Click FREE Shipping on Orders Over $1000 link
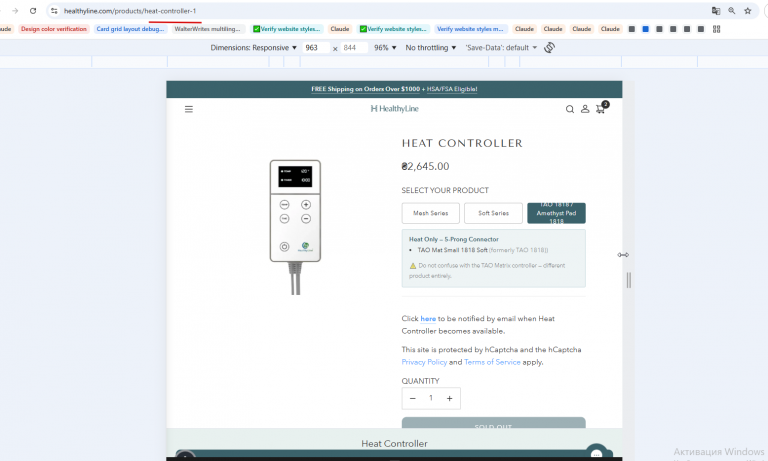Viewport: 768px width, 461px height. [x=365, y=89]
